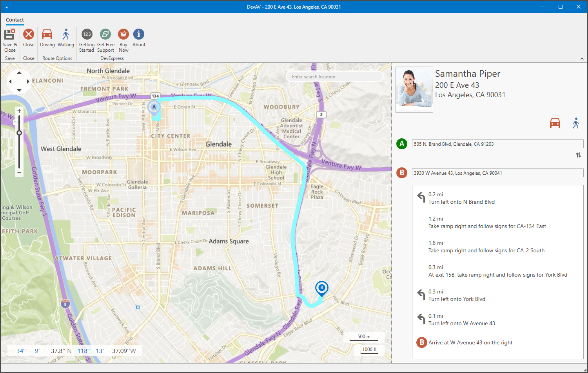Zoom in using the plus button
This screenshot has height=373, width=588.
click(x=19, y=110)
